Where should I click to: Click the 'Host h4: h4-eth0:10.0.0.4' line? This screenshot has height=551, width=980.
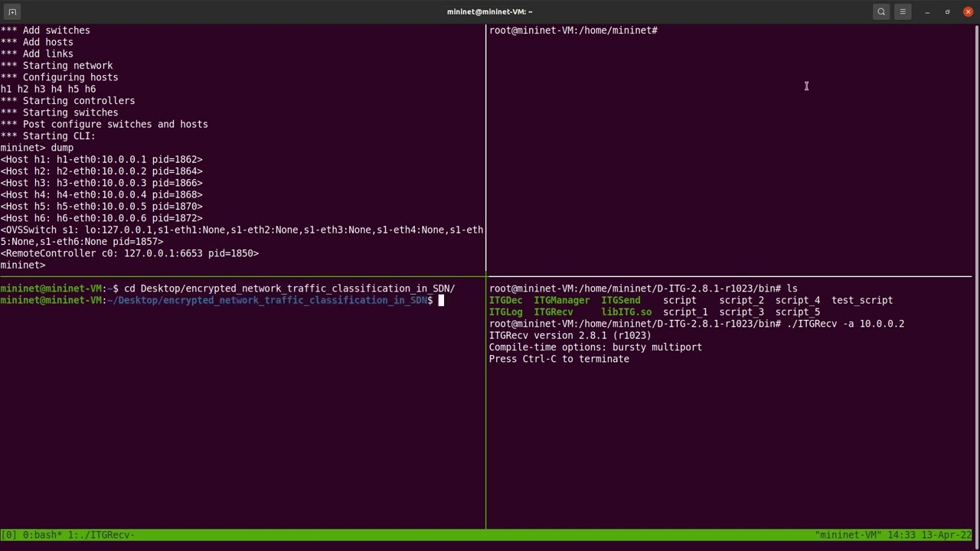click(101, 195)
